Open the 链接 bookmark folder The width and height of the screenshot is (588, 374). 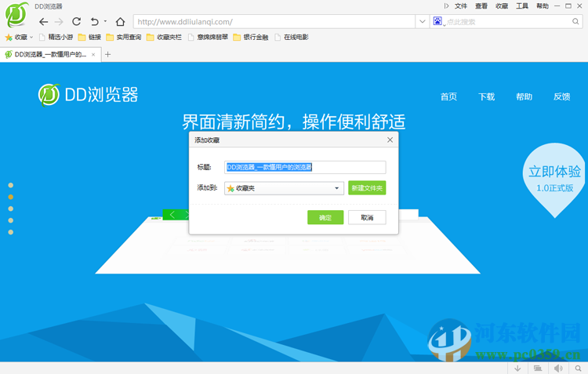[x=89, y=37]
